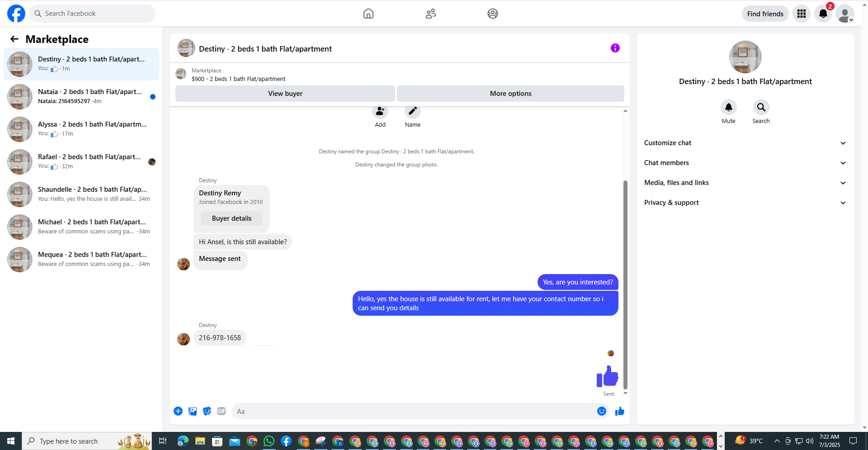Expand Media, files and links section
This screenshot has height=450, width=868.
[745, 183]
